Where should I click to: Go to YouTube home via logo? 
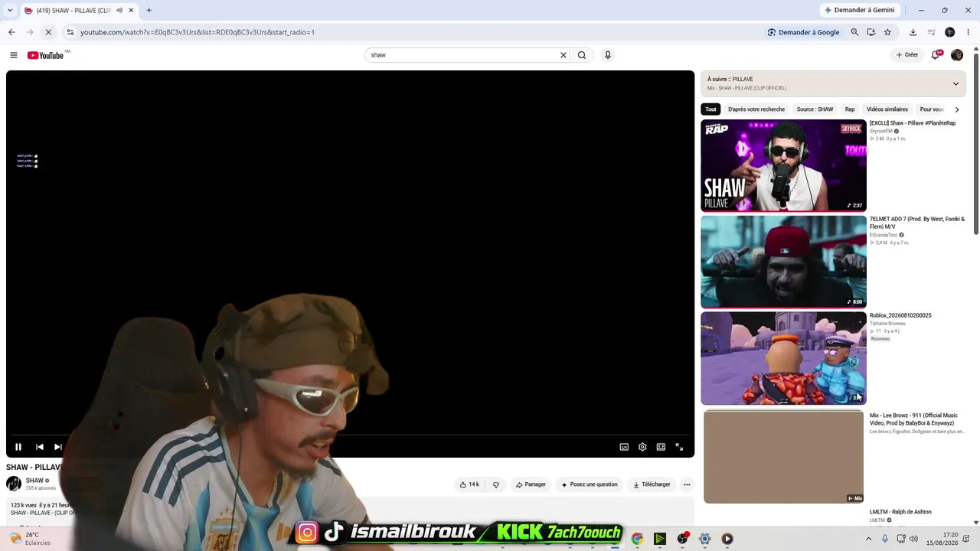46,55
